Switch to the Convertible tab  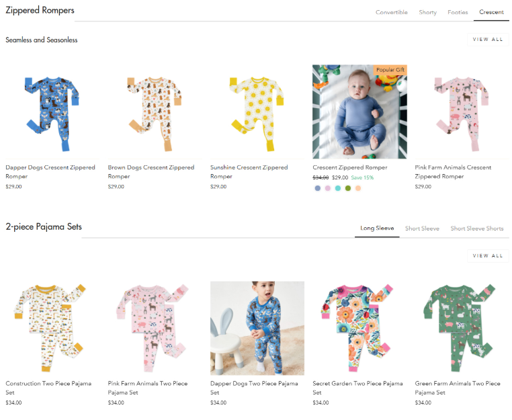tap(391, 12)
